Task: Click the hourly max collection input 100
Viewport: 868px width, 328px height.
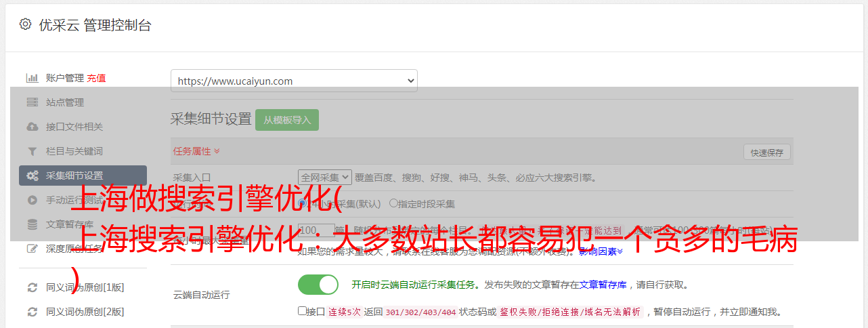Action: [x=316, y=230]
